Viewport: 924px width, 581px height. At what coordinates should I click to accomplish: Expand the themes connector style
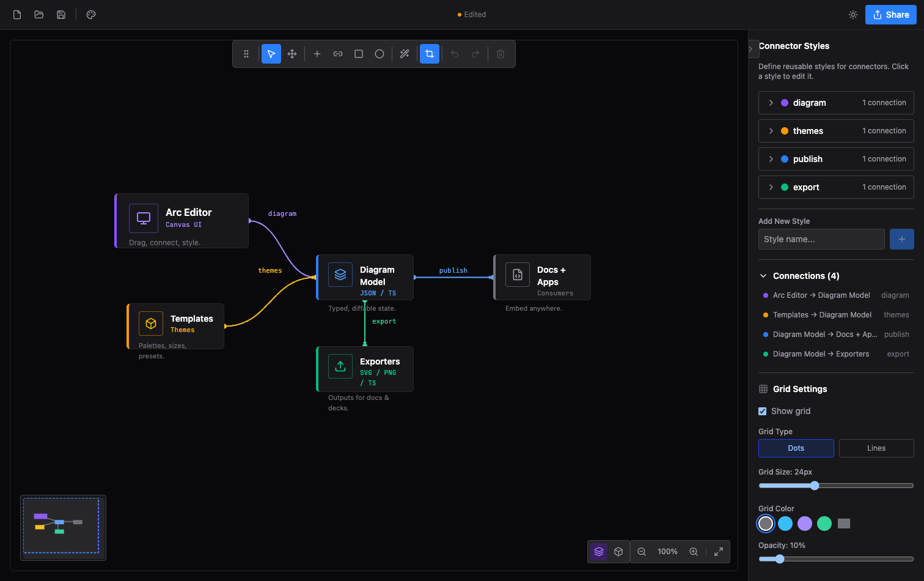pos(836,131)
